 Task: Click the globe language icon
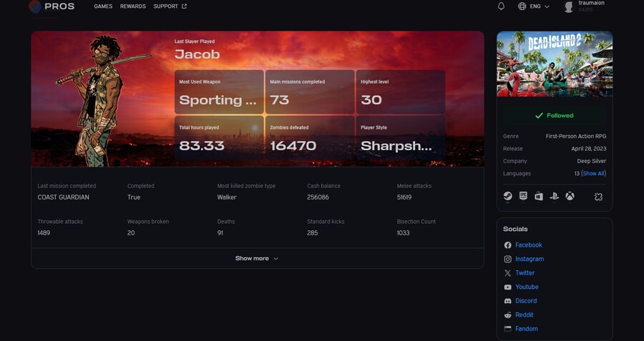point(522,6)
